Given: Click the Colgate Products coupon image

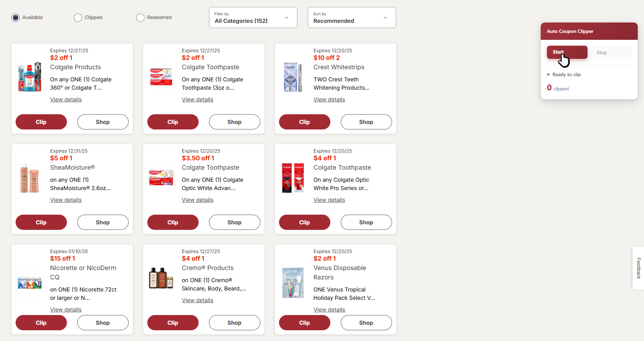Looking at the screenshot, I should [29, 77].
